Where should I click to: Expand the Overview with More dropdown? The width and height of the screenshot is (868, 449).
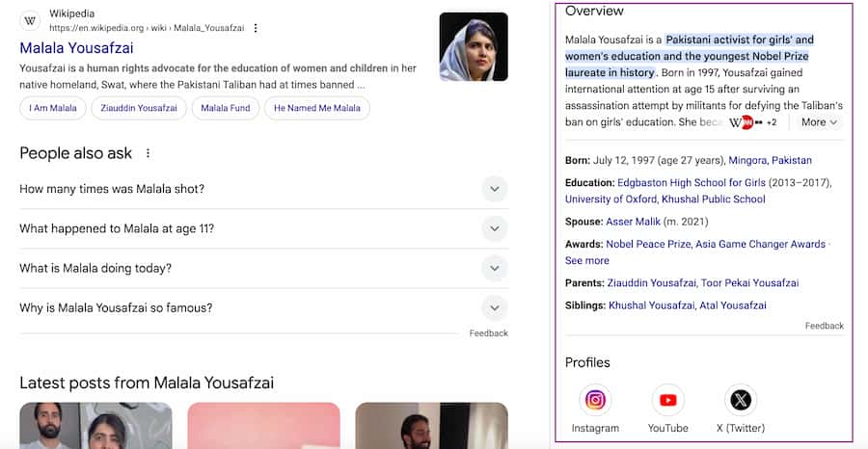tap(820, 122)
